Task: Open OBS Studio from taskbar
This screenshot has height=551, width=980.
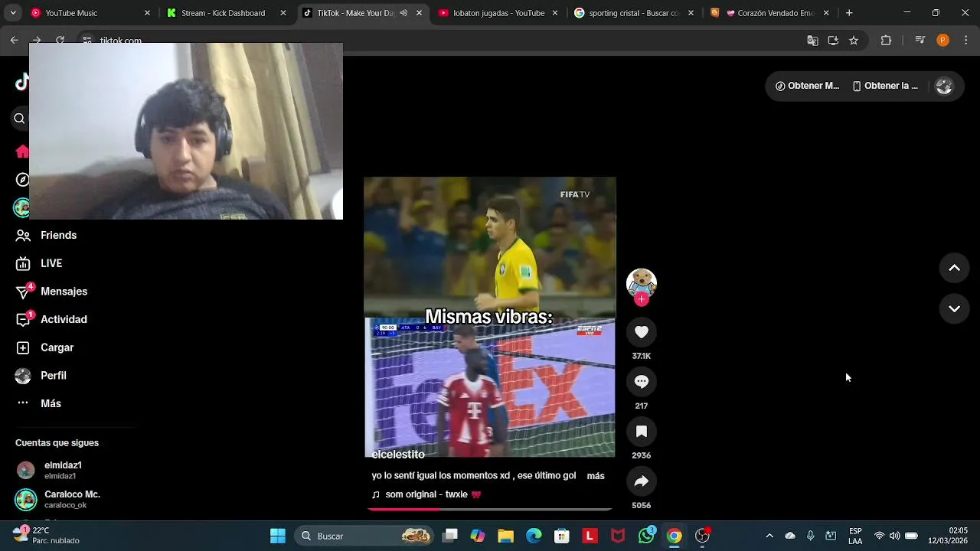Action: coord(702,536)
